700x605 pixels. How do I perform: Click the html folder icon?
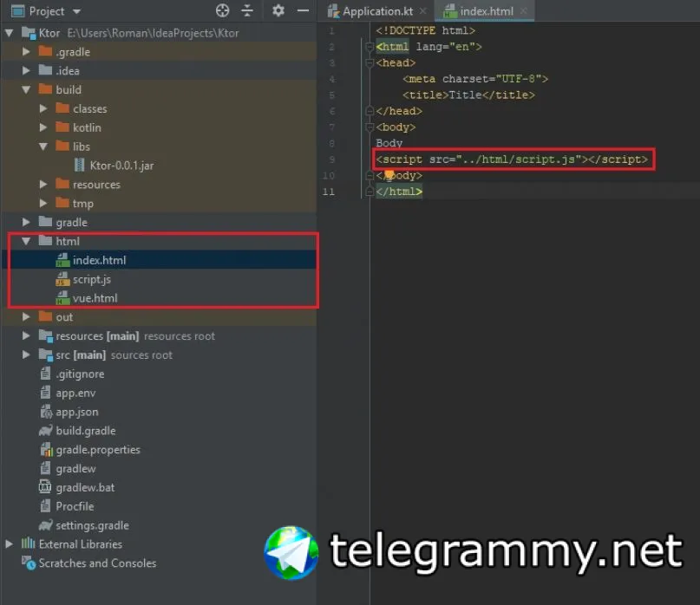coord(45,241)
